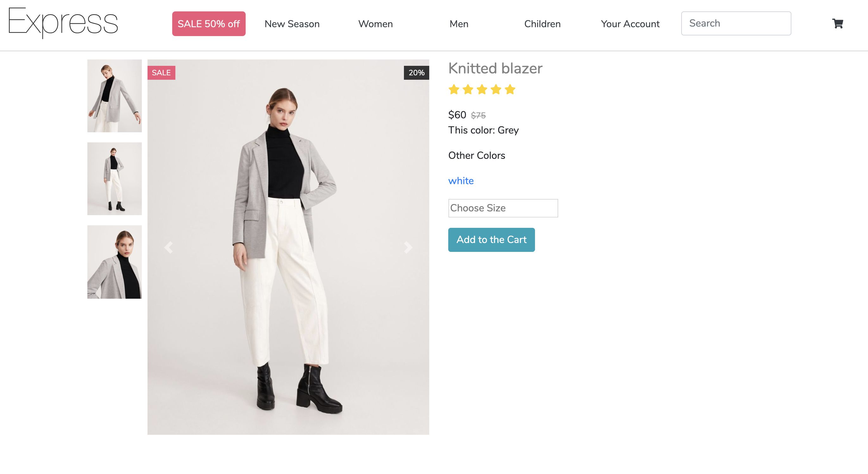Choose the white color option
Image resolution: width=868 pixels, height=474 pixels.
tap(461, 181)
